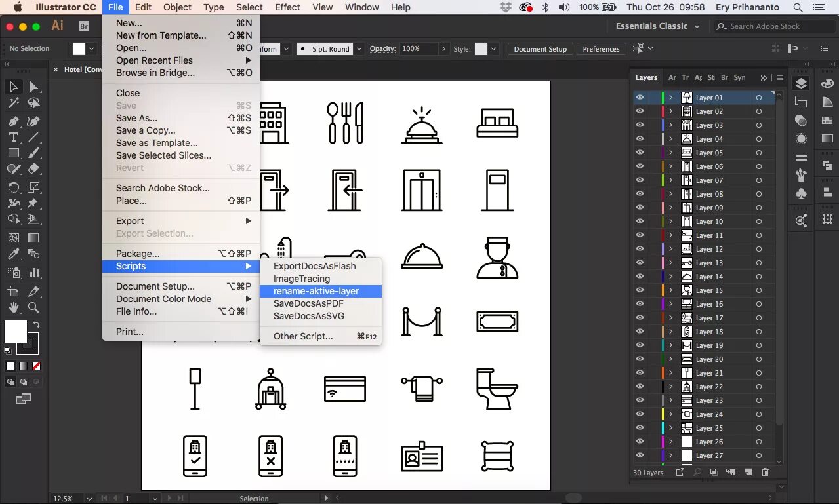Click target circle of Layer 12
This screenshot has height=504, width=839.
[759, 249]
